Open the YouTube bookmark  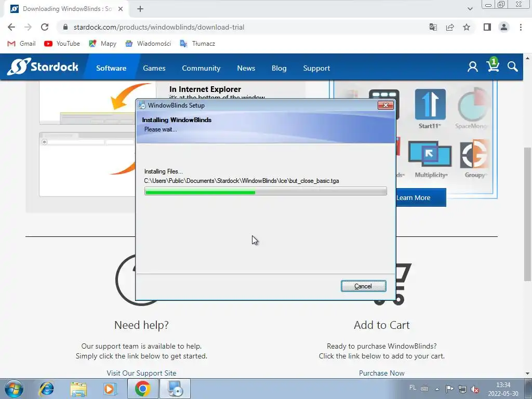(x=62, y=44)
